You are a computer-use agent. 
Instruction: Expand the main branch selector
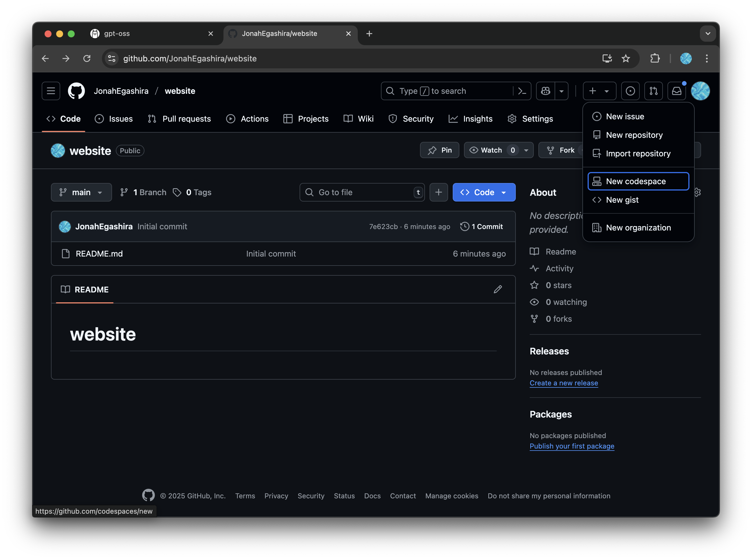pyautogui.click(x=81, y=192)
